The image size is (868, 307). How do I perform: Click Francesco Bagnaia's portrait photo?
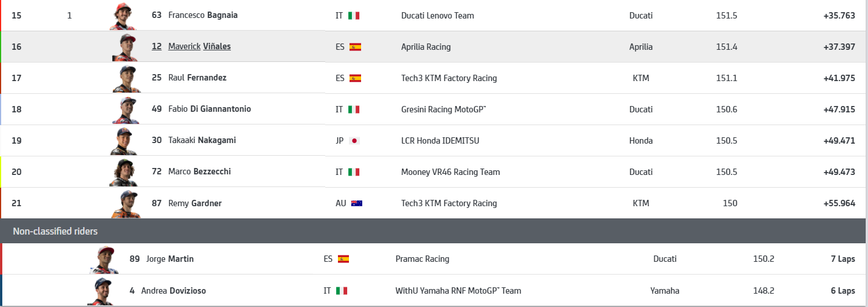click(x=122, y=16)
